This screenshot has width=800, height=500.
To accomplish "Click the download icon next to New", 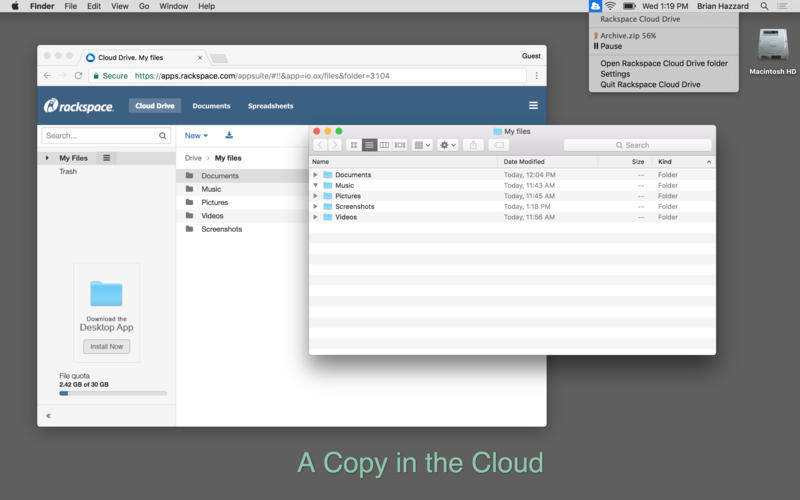I will (229, 135).
